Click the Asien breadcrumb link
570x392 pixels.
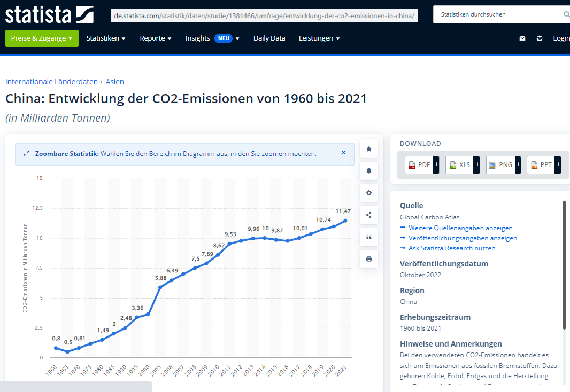pyautogui.click(x=114, y=82)
